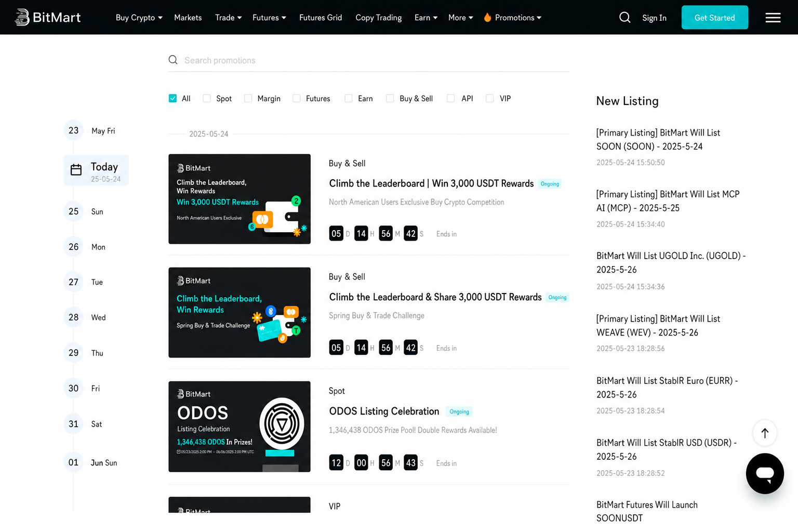Expand the Buy Crypto dropdown

point(139,18)
